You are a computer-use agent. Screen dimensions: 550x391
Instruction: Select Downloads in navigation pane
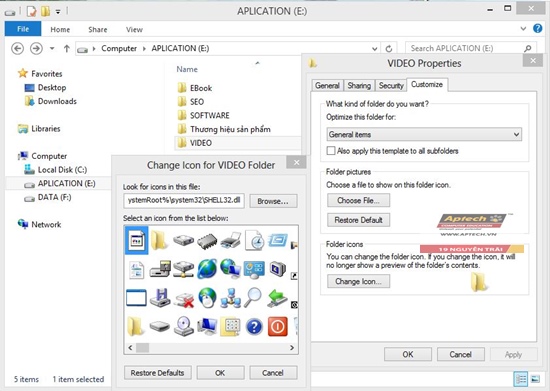(x=50, y=101)
